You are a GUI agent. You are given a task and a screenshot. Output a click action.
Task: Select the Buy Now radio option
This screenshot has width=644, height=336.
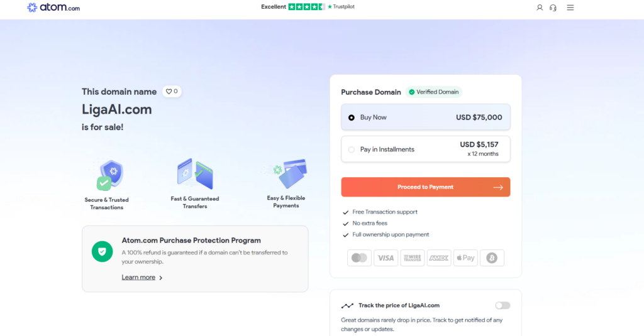coord(352,117)
